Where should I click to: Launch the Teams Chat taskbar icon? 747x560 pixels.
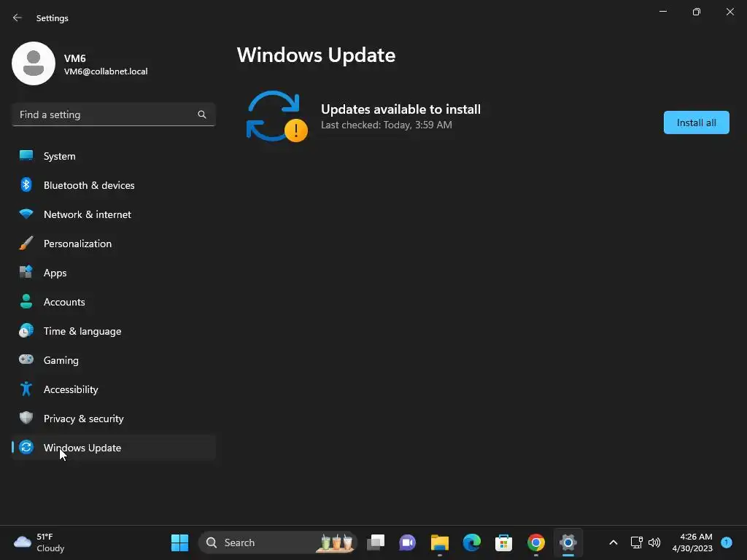click(x=407, y=542)
